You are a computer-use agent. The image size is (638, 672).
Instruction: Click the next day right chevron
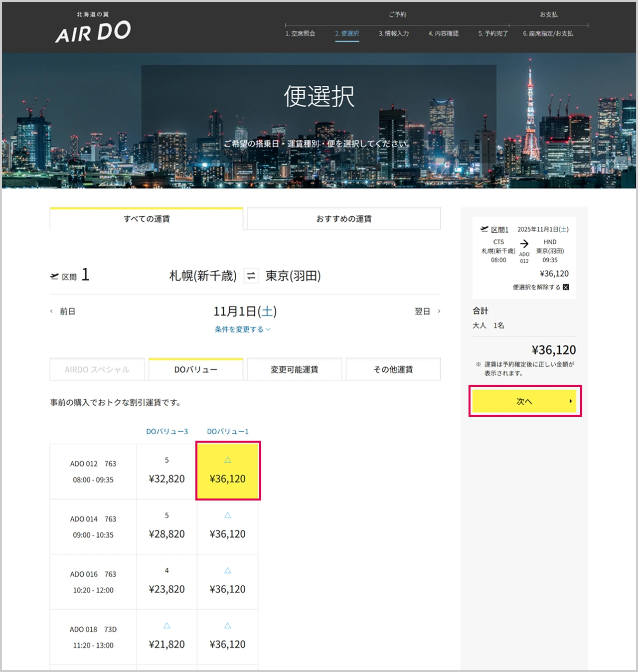[x=439, y=311]
